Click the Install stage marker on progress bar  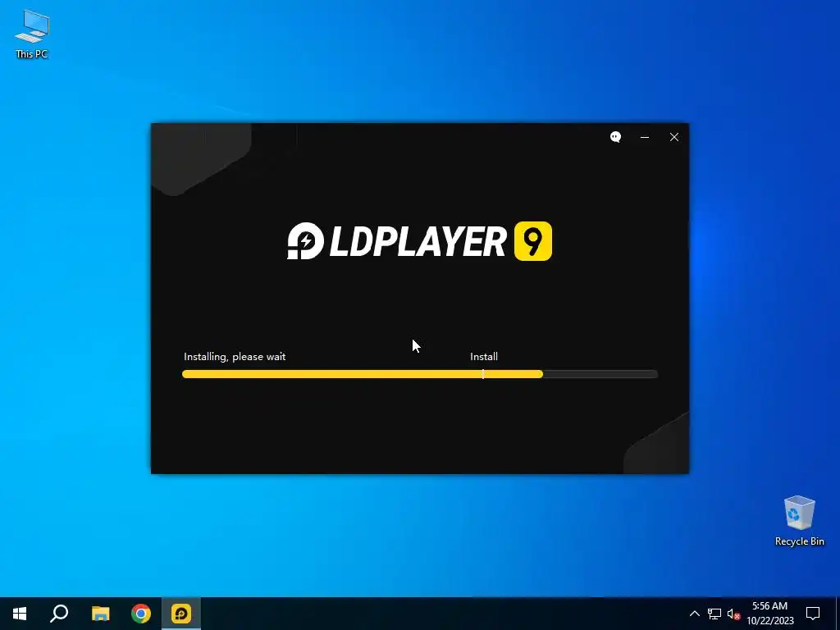point(483,374)
